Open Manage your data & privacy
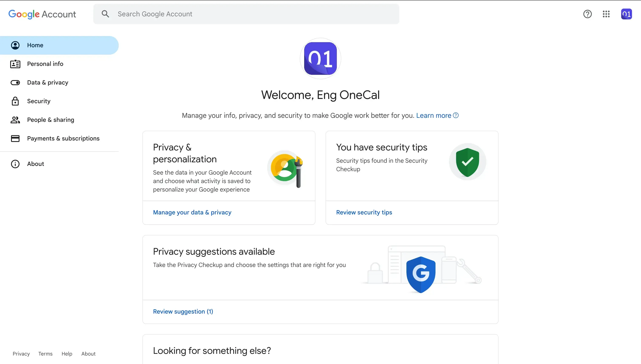Image resolution: width=641 pixels, height=364 pixels. coord(192,212)
